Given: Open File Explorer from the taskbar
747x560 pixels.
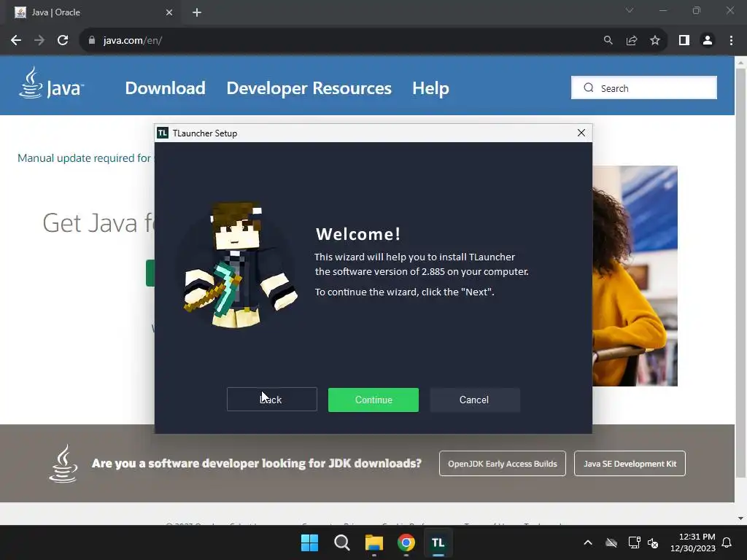Looking at the screenshot, I should point(374,542).
